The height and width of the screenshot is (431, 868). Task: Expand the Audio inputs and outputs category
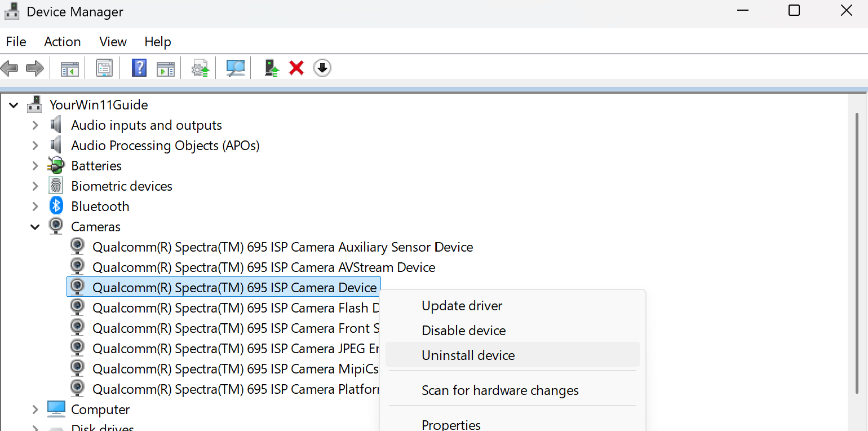35,125
